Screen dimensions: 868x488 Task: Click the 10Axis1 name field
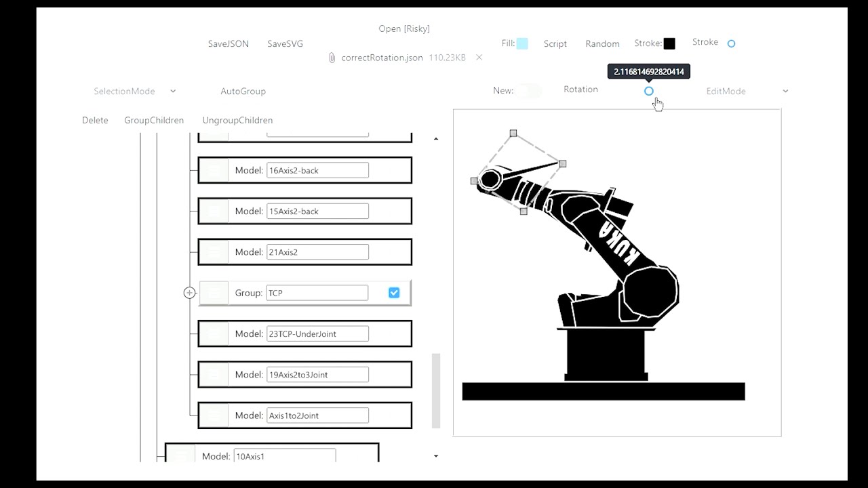[284, 455]
